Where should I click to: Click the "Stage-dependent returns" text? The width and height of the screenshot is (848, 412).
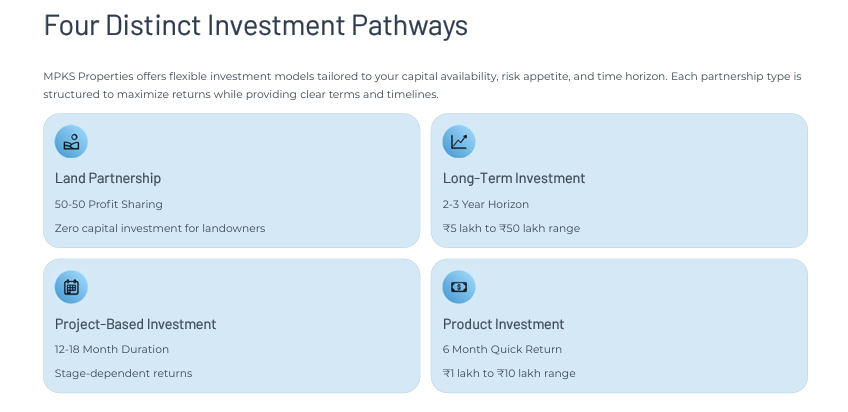123,373
